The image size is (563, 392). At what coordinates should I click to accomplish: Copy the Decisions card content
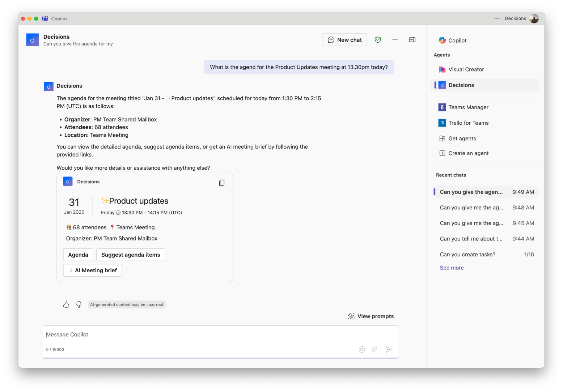[x=222, y=183]
